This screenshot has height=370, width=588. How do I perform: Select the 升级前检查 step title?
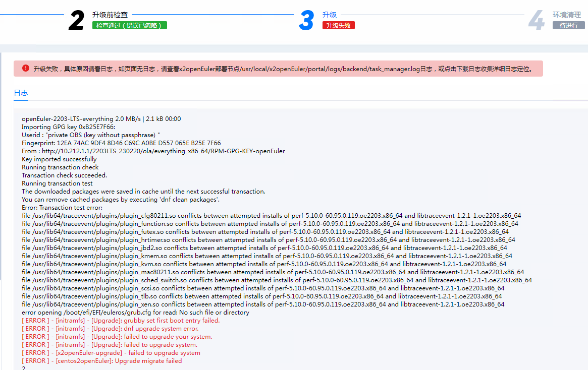(110, 15)
